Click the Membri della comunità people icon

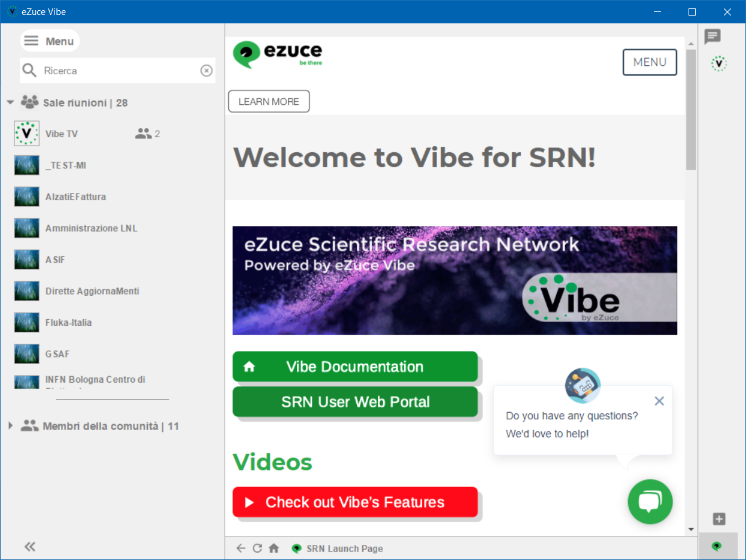point(29,426)
